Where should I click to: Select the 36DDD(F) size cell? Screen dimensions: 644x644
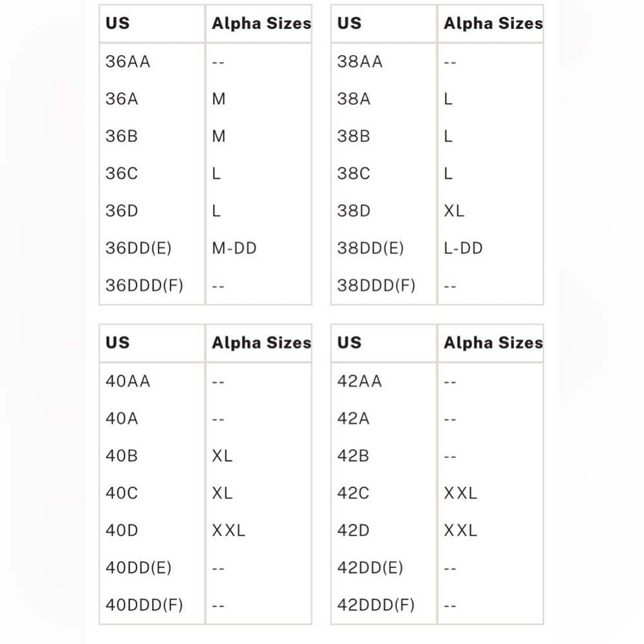pyautogui.click(x=144, y=286)
